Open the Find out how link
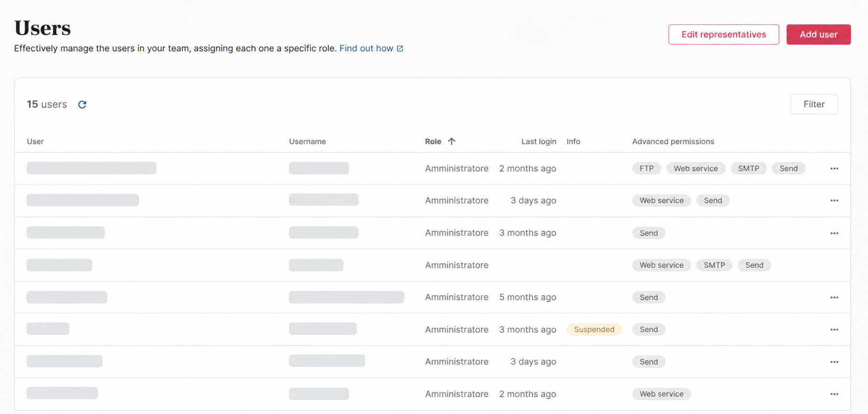The image size is (868, 414). (366, 48)
